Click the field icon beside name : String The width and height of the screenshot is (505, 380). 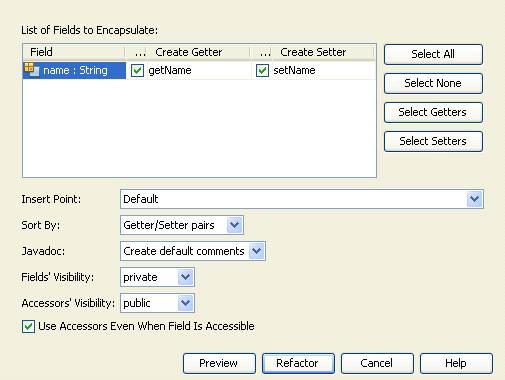[32, 70]
